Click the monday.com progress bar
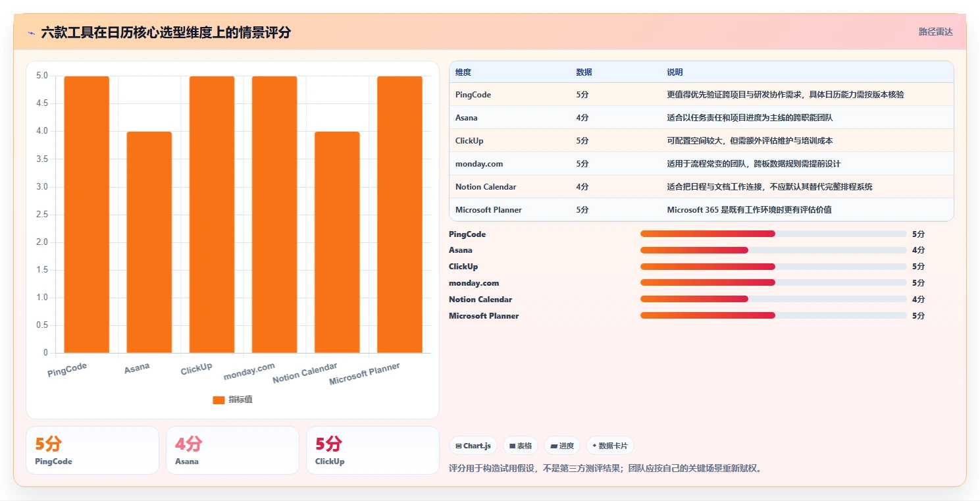This screenshot has height=501, width=980. click(x=773, y=283)
